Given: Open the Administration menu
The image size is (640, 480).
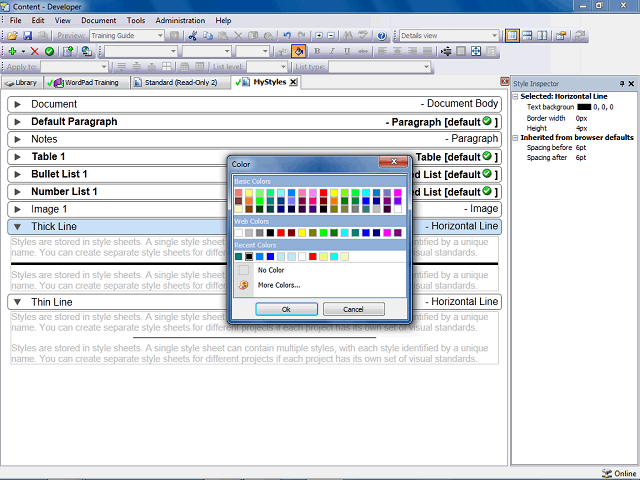Looking at the screenshot, I should tap(180, 20).
